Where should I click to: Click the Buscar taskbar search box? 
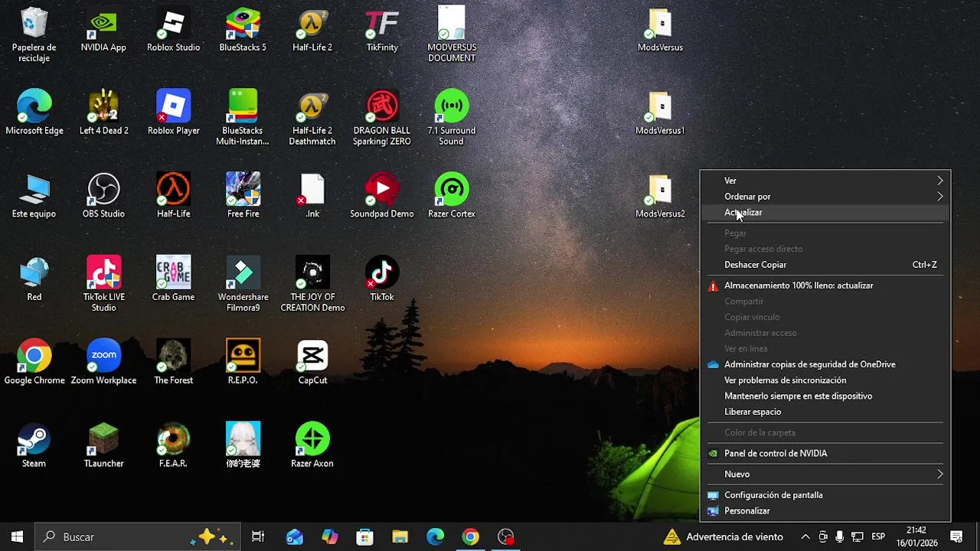[x=139, y=537]
